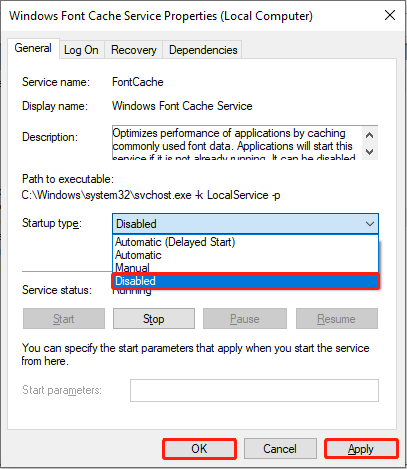Click the svchost.exe executable path text
The width and height of the screenshot is (407, 469).
click(151, 195)
